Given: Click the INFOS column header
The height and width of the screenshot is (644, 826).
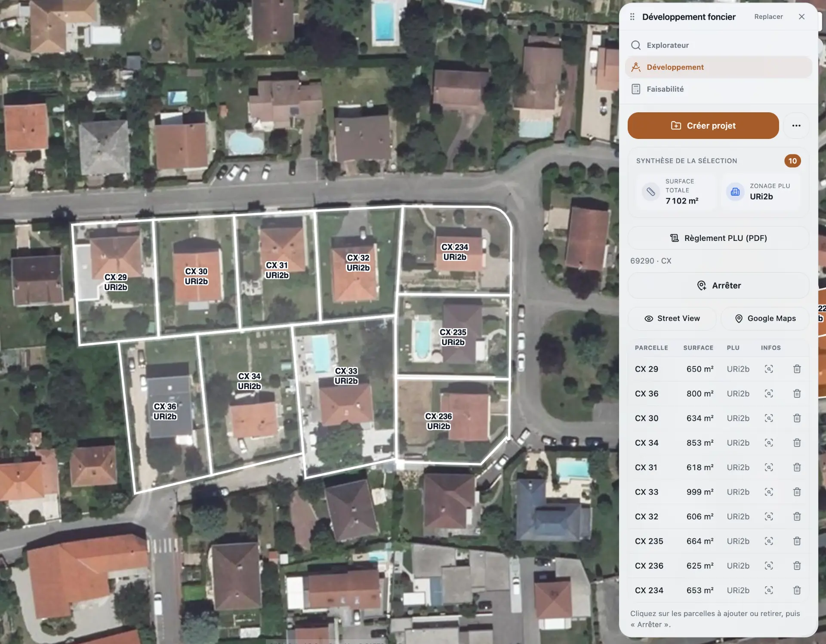Looking at the screenshot, I should tap(771, 348).
